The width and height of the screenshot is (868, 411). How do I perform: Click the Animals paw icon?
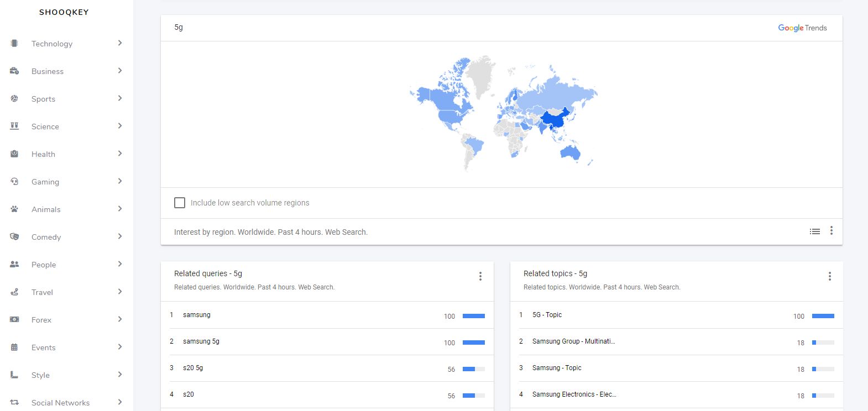[14, 209]
